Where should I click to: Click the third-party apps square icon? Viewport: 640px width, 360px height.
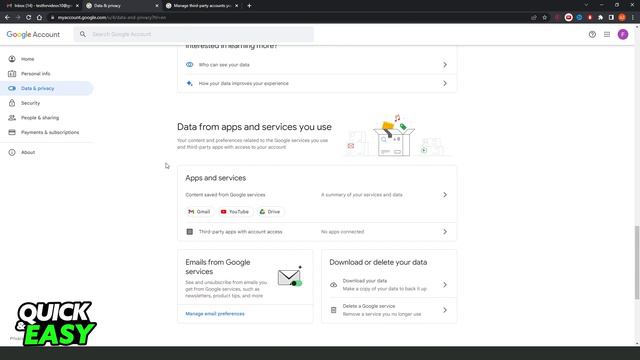[x=190, y=232]
